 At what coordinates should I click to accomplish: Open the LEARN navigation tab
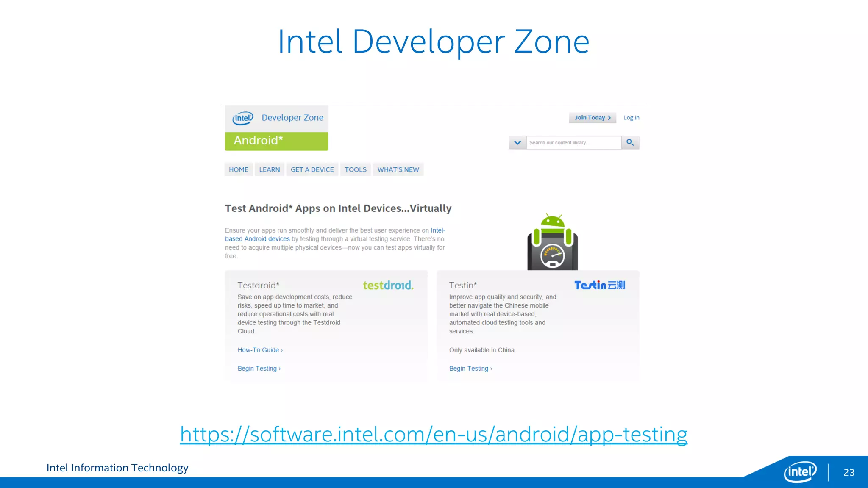pyautogui.click(x=270, y=169)
